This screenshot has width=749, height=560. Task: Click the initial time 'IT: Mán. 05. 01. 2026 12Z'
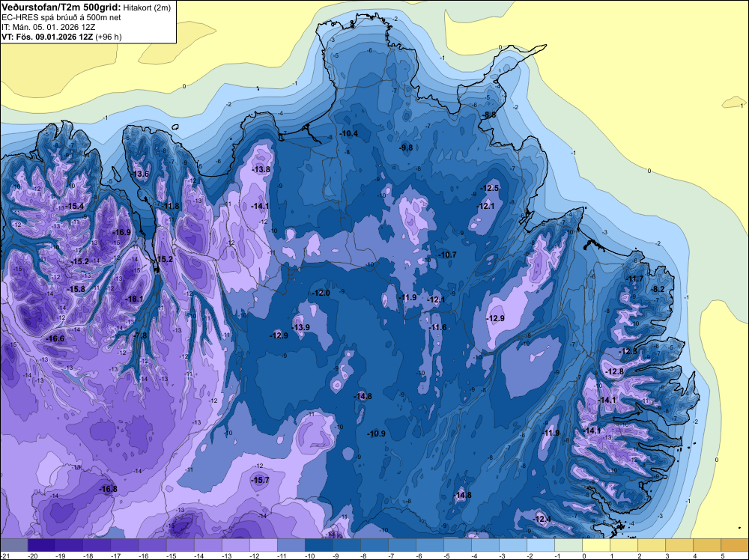48,27
